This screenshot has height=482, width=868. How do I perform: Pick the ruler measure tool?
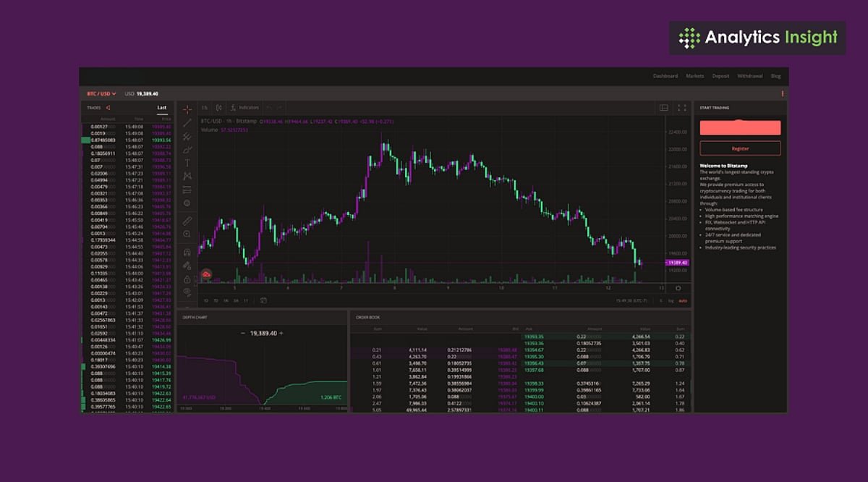pos(187,221)
